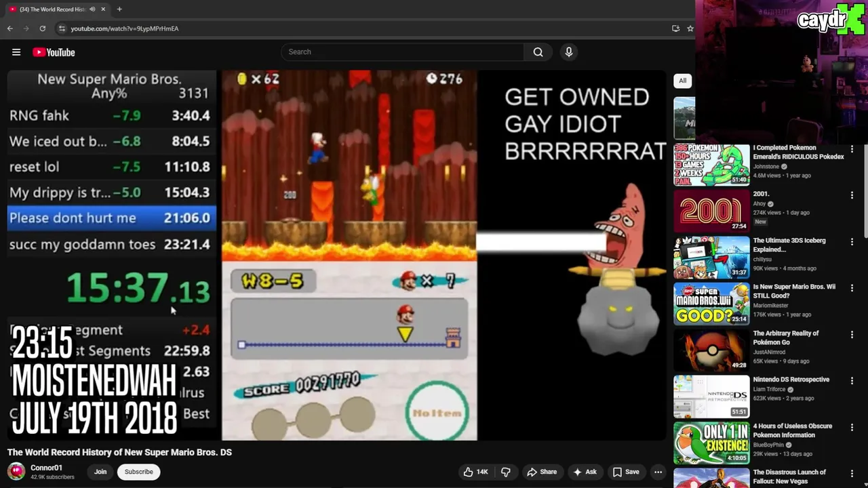This screenshot has width=868, height=488.
Task: Open BlueBoyPhin channel name
Action: click(769, 445)
